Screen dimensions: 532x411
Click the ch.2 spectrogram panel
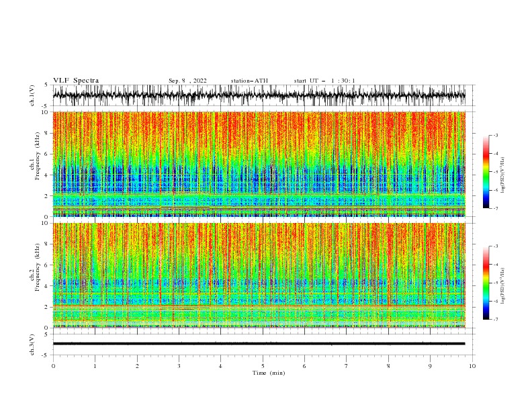click(259, 275)
